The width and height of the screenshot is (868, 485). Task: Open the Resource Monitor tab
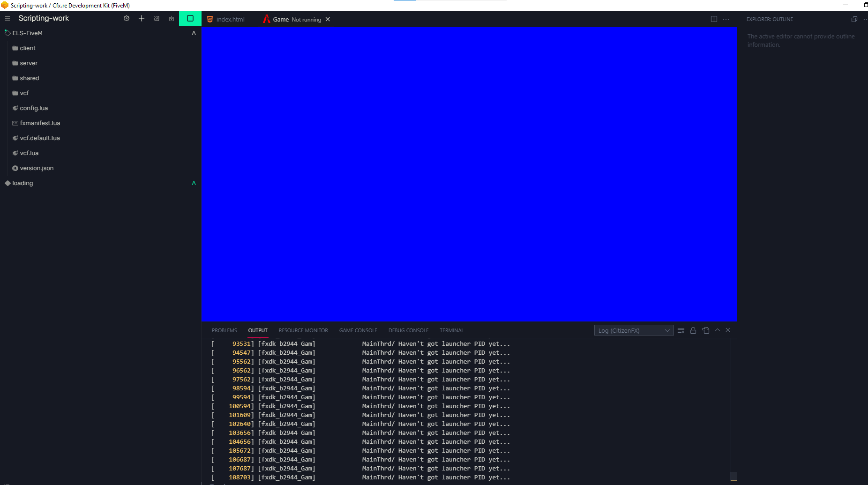click(x=303, y=330)
